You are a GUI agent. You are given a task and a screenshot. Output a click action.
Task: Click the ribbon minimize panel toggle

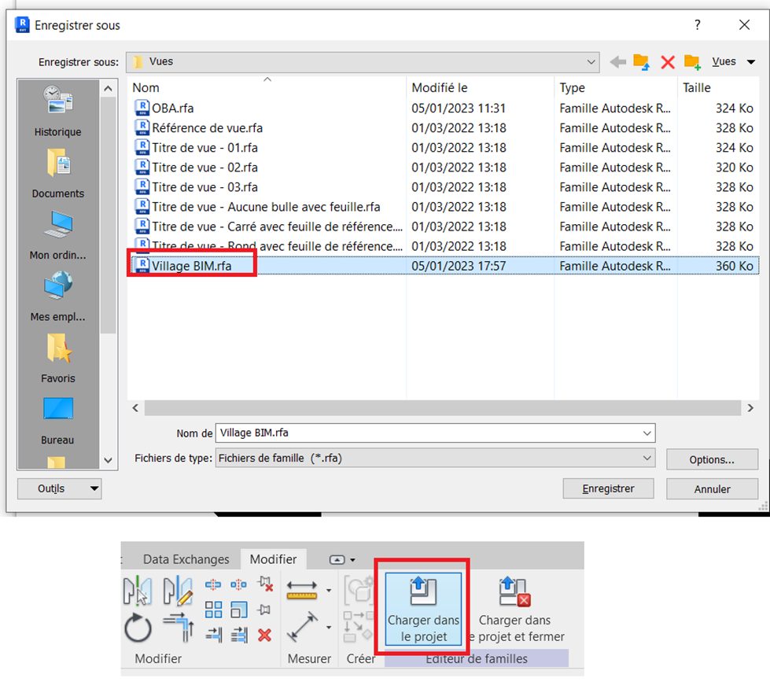[337, 560]
